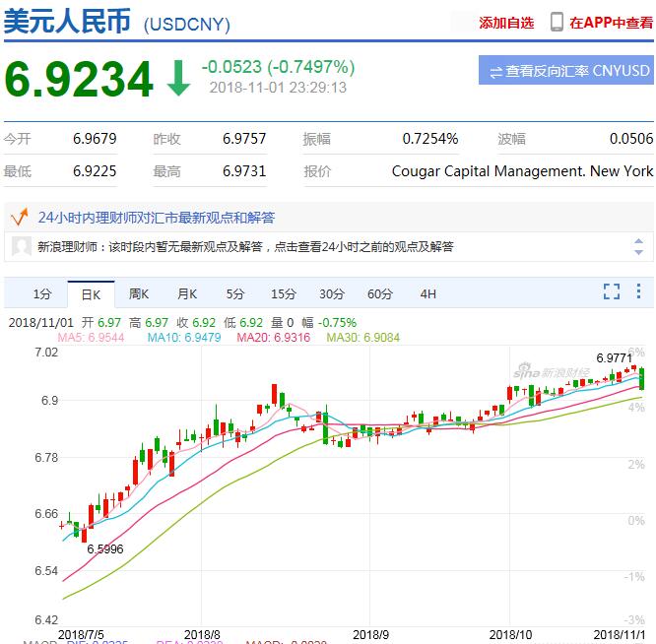Image resolution: width=656 pixels, height=644 pixels.
Task: Click the green down arrow next to 6.9234
Action: point(178,80)
